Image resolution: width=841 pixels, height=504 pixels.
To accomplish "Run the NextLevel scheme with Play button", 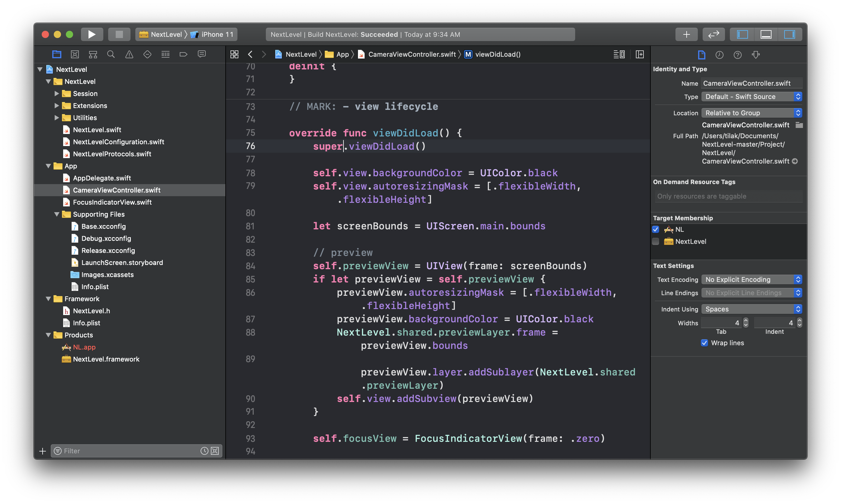I will tap(92, 34).
